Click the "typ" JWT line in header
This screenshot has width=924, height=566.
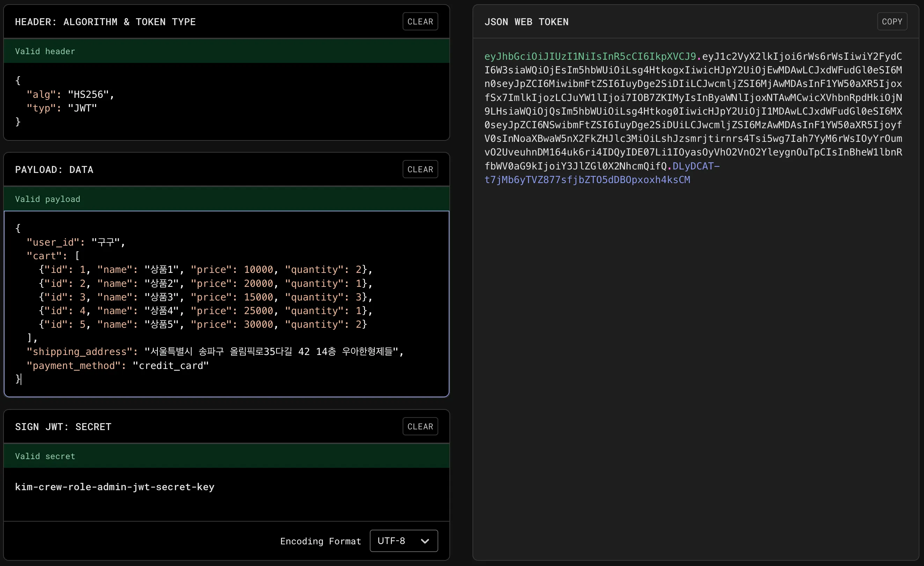pyautogui.click(x=62, y=108)
